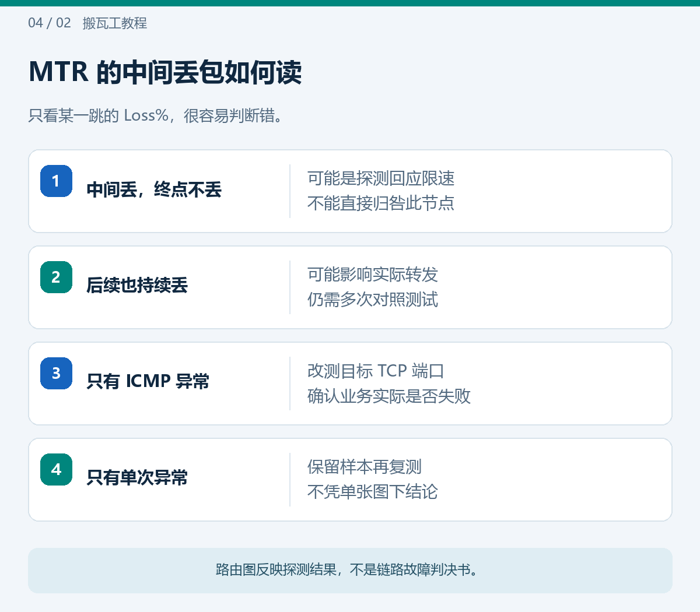Click the '搬瓦工教程' header label
The width and height of the screenshot is (700, 612).
coord(115,23)
